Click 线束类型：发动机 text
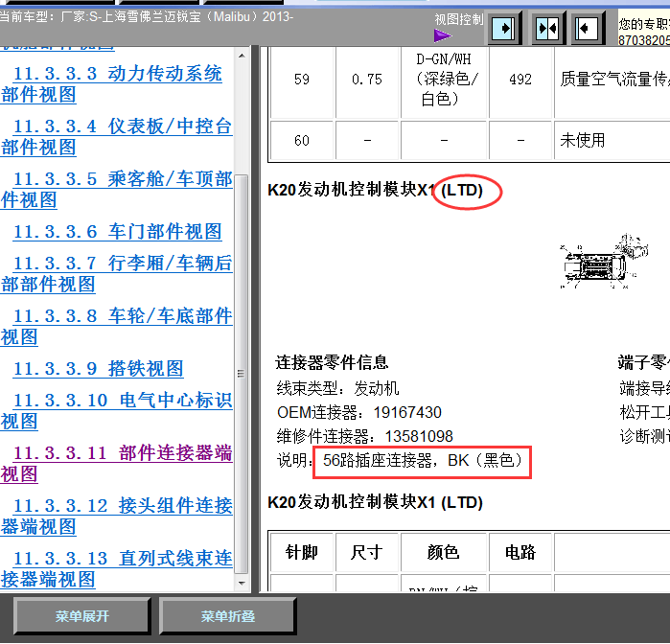Screen dimensions: 670x644 click(x=337, y=388)
